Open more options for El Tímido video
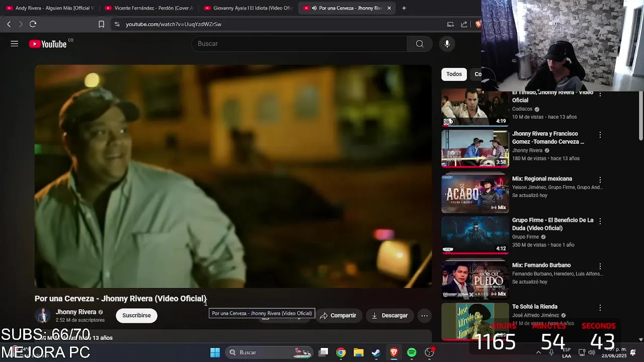 (x=600, y=94)
